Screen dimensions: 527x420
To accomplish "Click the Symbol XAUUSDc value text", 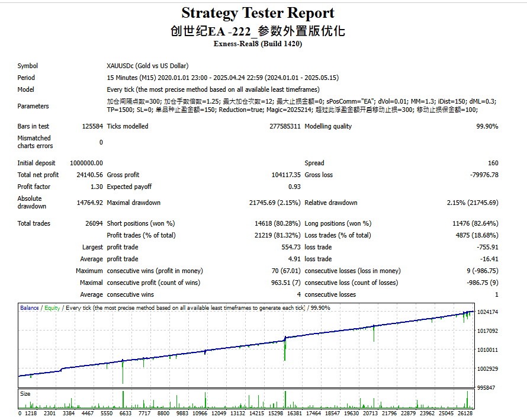I will coord(147,66).
